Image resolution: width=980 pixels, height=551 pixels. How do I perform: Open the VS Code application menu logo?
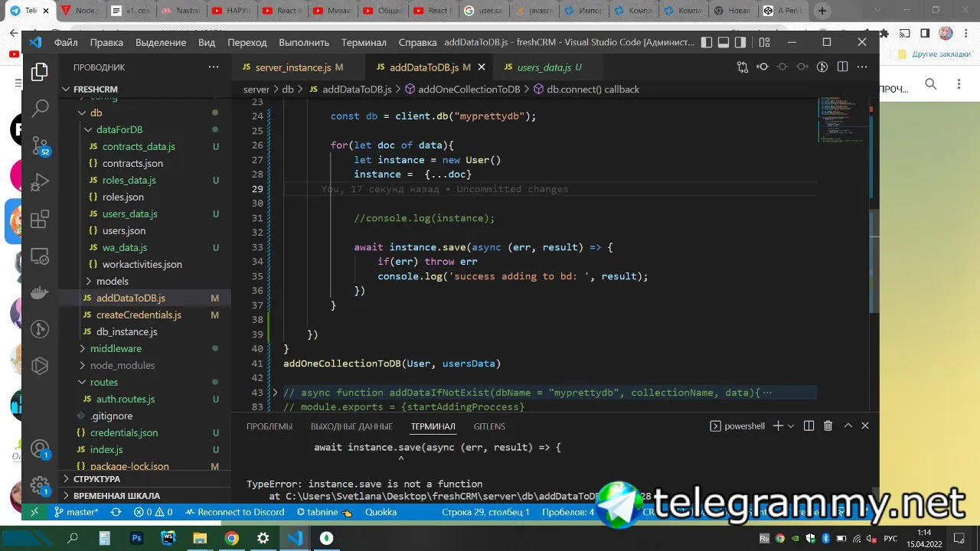pos(35,43)
